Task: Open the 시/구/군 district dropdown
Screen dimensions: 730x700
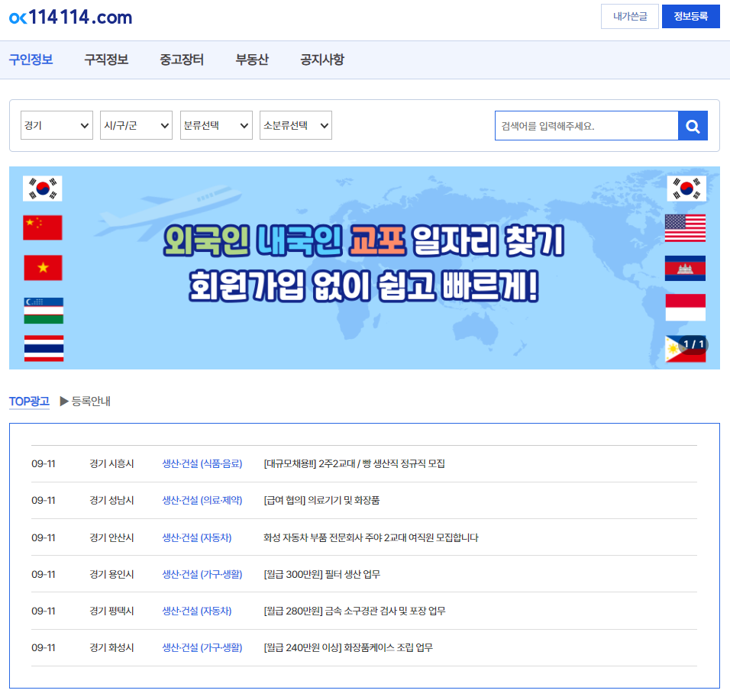Action: pyautogui.click(x=136, y=125)
